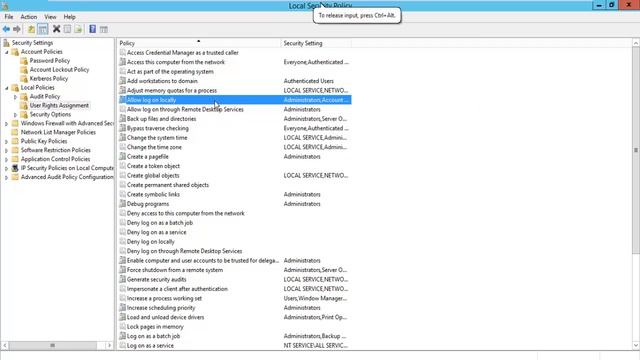Expand the Windows Firewall with Advanced Security node
The image size is (640, 360).
[7, 124]
